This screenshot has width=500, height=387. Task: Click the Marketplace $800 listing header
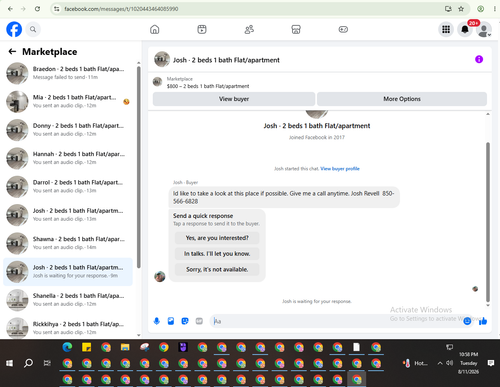(208, 83)
